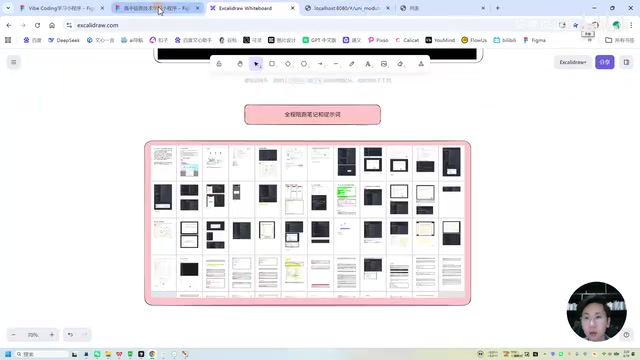Switch to the second Figma tab
This screenshot has height=360, width=640.
click(156, 8)
